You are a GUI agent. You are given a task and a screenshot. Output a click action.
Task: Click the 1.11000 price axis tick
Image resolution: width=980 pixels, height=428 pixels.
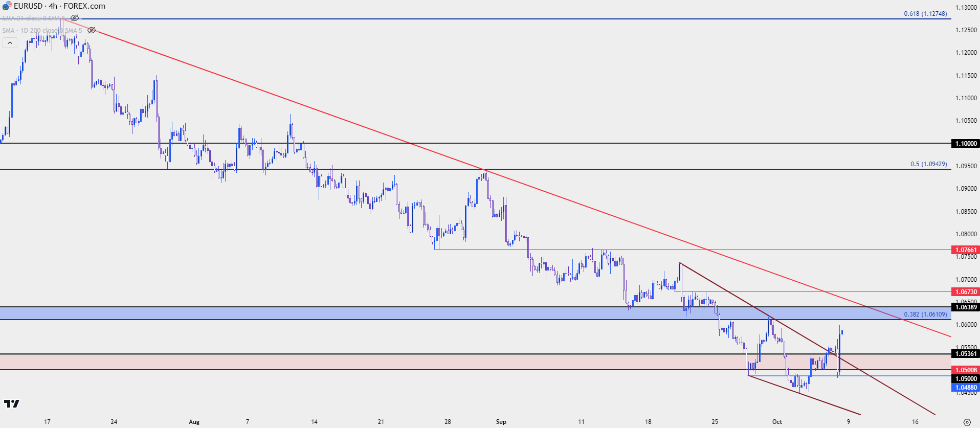coord(966,98)
